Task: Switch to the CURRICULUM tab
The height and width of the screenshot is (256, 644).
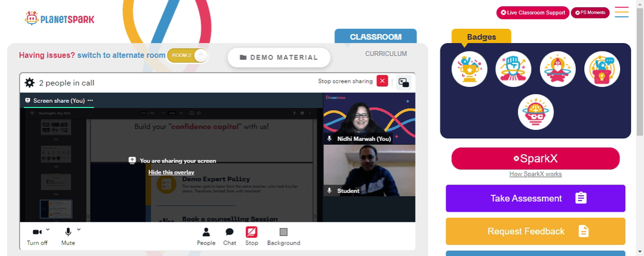Action: point(386,54)
